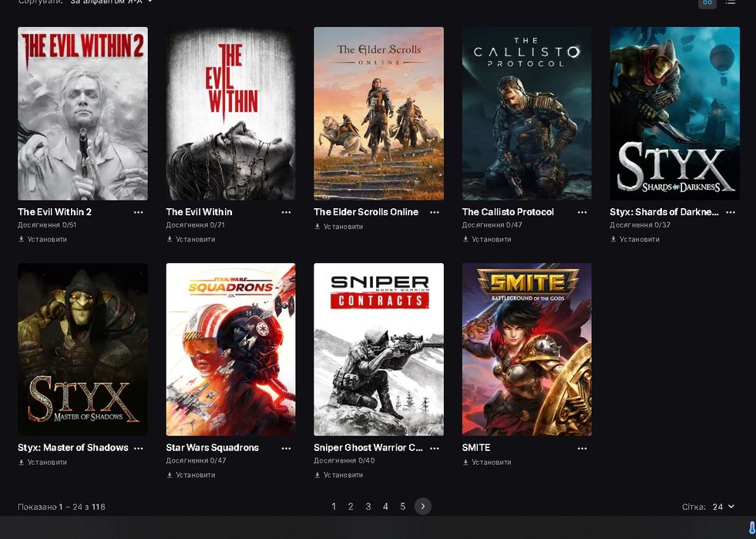Open Sniper Ghost Warrior Contracts cover art

pos(379,349)
